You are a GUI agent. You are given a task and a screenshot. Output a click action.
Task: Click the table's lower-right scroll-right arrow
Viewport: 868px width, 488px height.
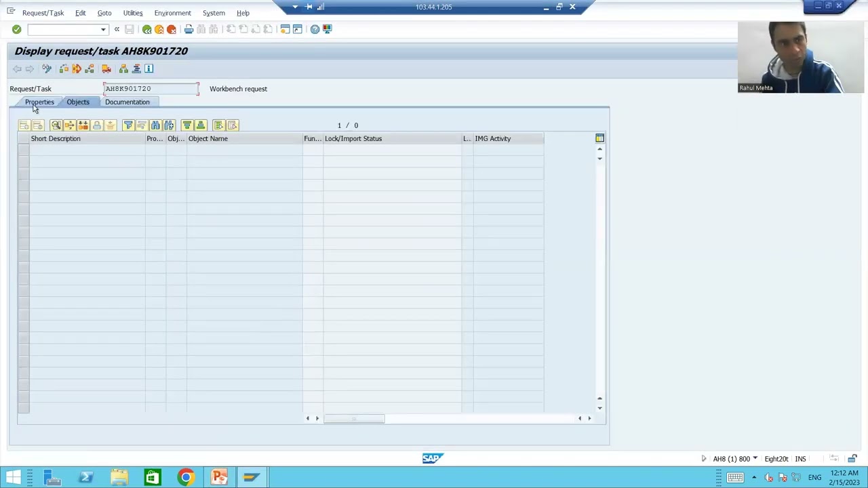point(589,418)
